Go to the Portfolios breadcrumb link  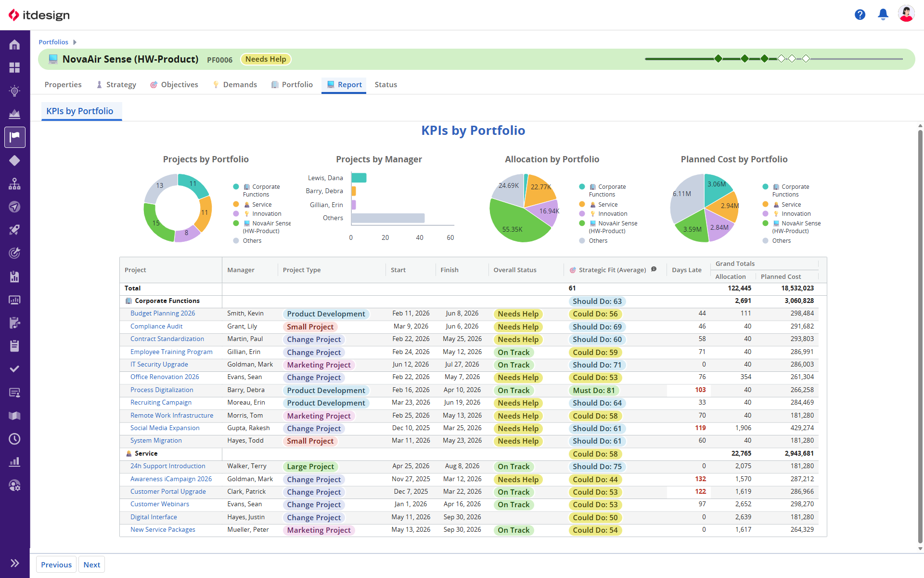tap(53, 42)
